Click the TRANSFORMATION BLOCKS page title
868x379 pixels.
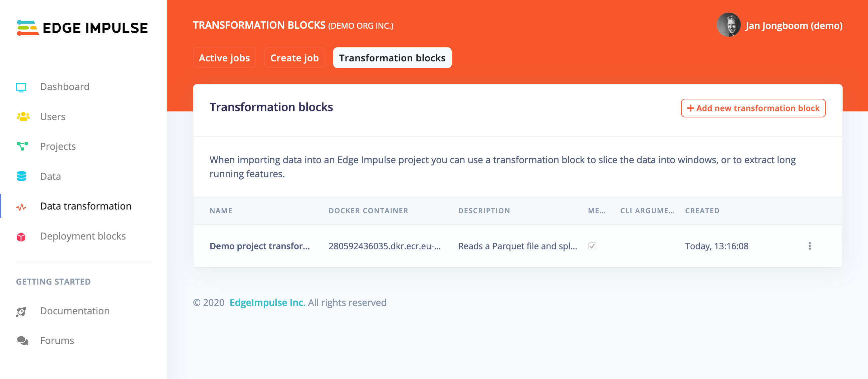[x=259, y=25]
